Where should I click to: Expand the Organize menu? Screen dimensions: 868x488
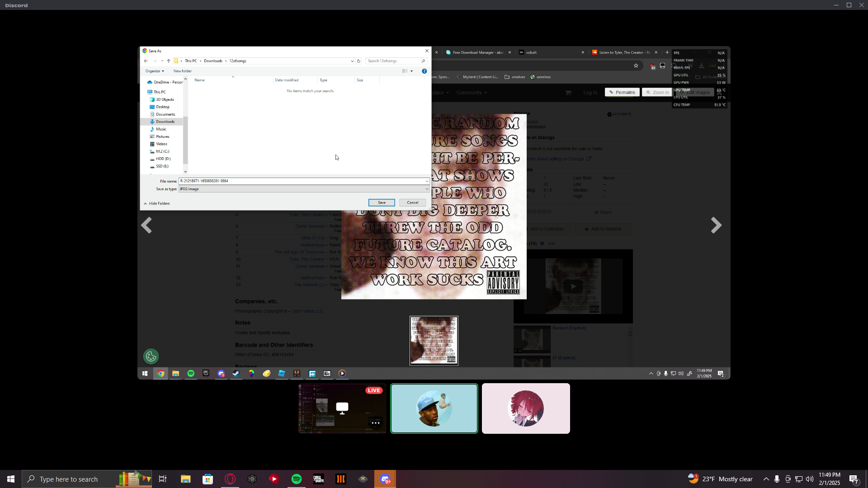coord(155,71)
